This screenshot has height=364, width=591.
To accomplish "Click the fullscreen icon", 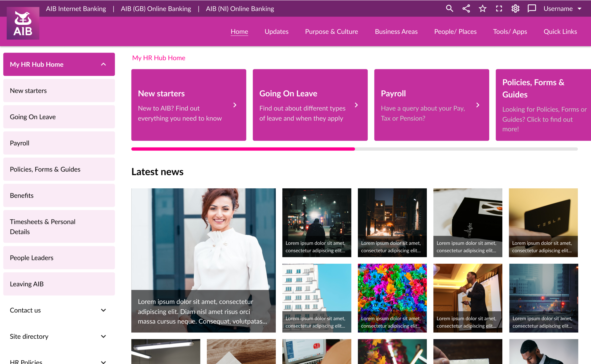I will coord(499,9).
